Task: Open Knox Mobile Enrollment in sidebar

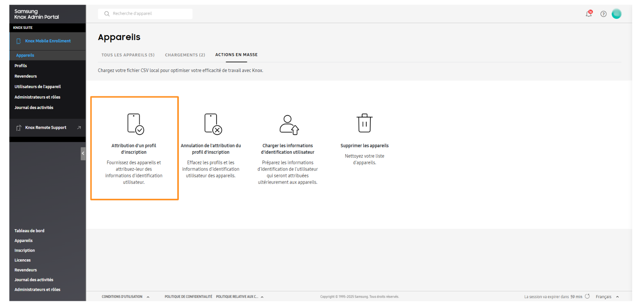Action: (47, 41)
